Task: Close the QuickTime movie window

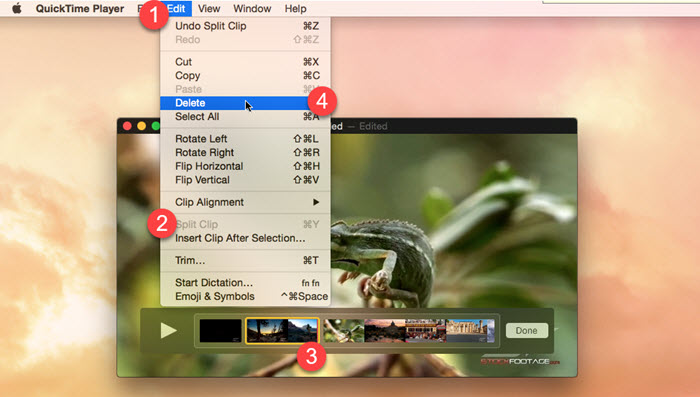Action: point(127,126)
